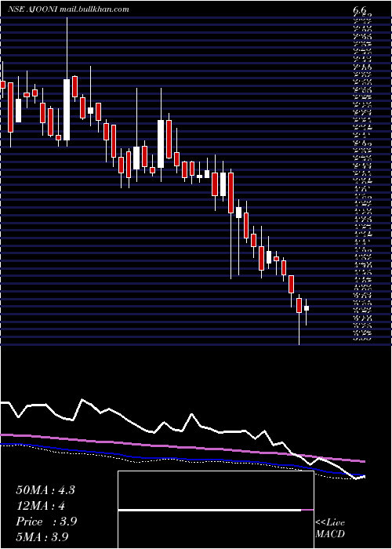Click the 12MA : 4 label

click(x=41, y=506)
